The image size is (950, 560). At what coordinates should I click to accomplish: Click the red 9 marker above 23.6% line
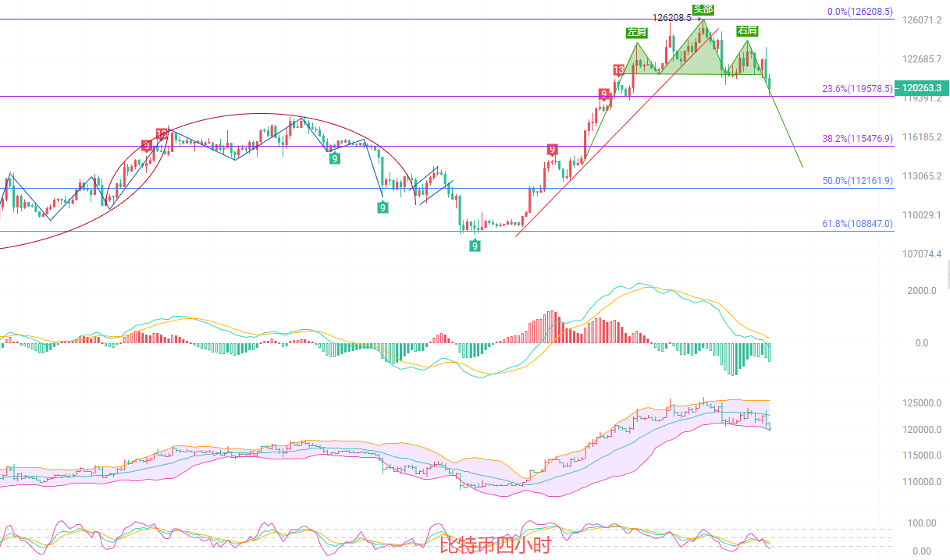(603, 94)
